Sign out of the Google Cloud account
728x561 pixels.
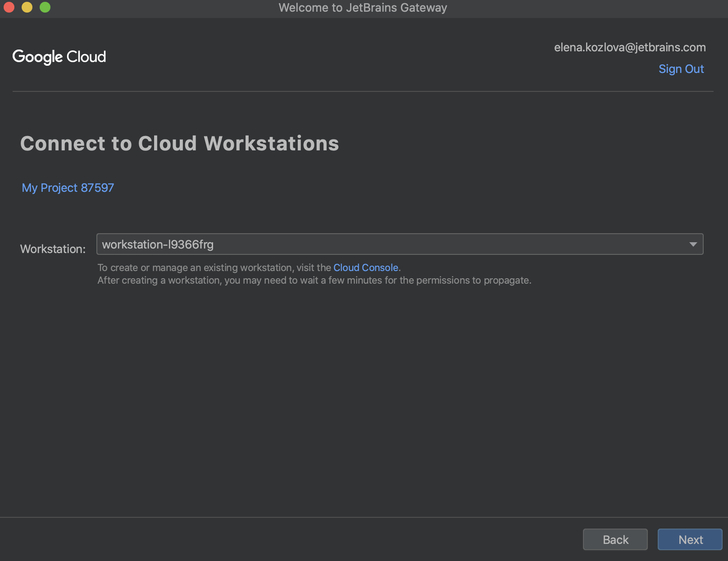(x=681, y=68)
